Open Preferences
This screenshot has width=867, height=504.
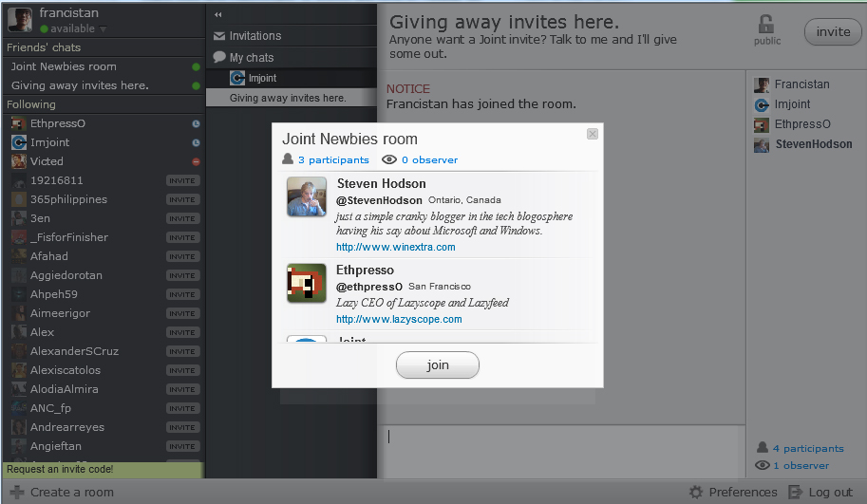pos(743,492)
